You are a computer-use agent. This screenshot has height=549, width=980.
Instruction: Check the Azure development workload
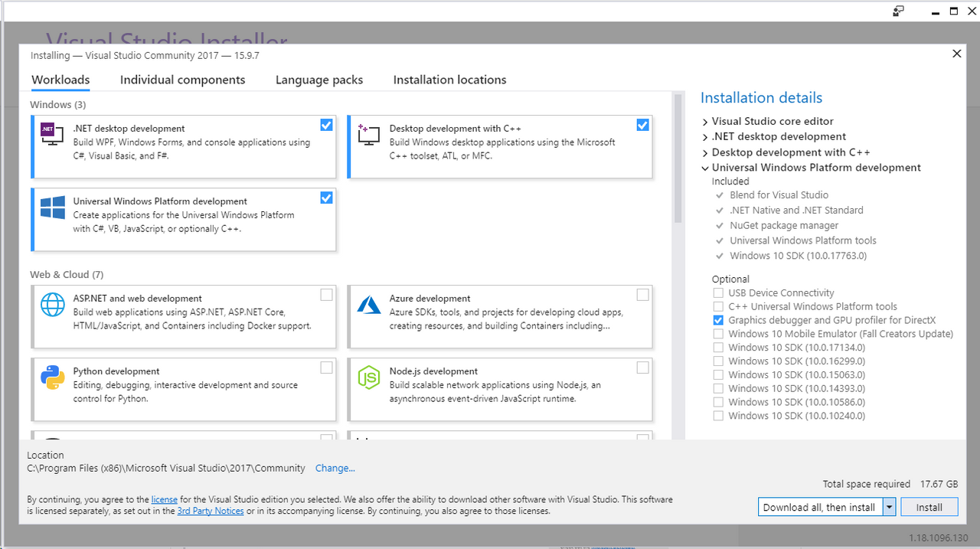tap(642, 295)
